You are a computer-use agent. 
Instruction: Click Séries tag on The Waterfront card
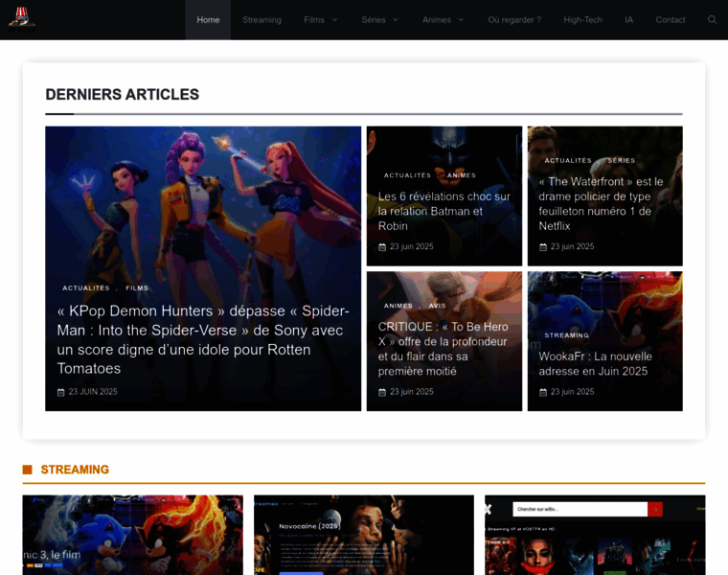(x=622, y=160)
